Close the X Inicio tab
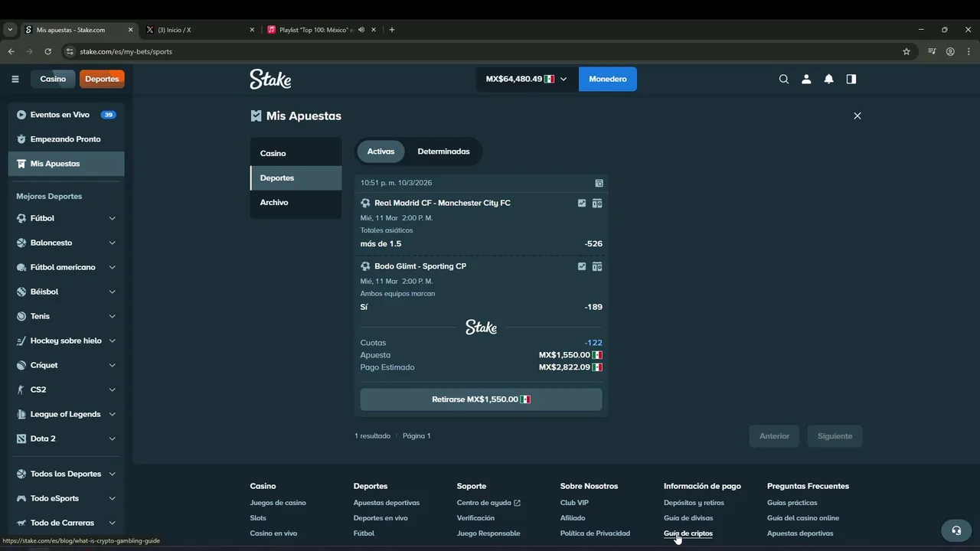The width and height of the screenshot is (980, 551). [x=252, y=30]
